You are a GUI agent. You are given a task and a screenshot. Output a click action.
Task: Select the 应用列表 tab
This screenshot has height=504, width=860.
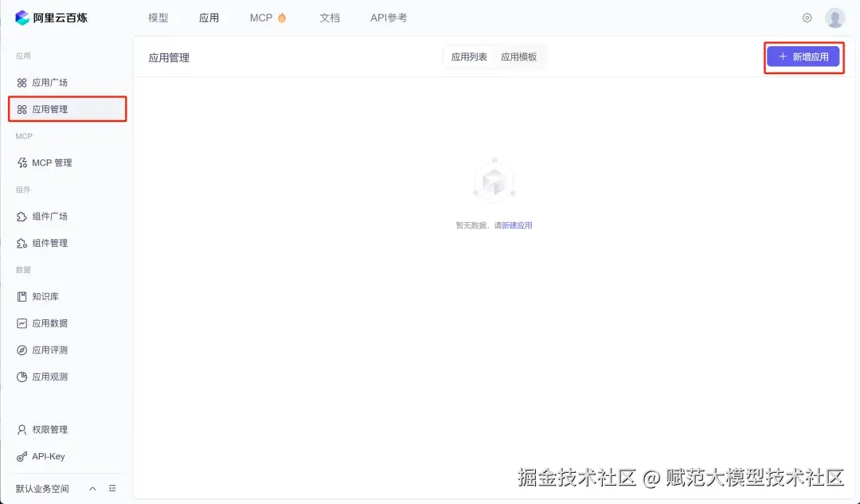click(x=468, y=57)
